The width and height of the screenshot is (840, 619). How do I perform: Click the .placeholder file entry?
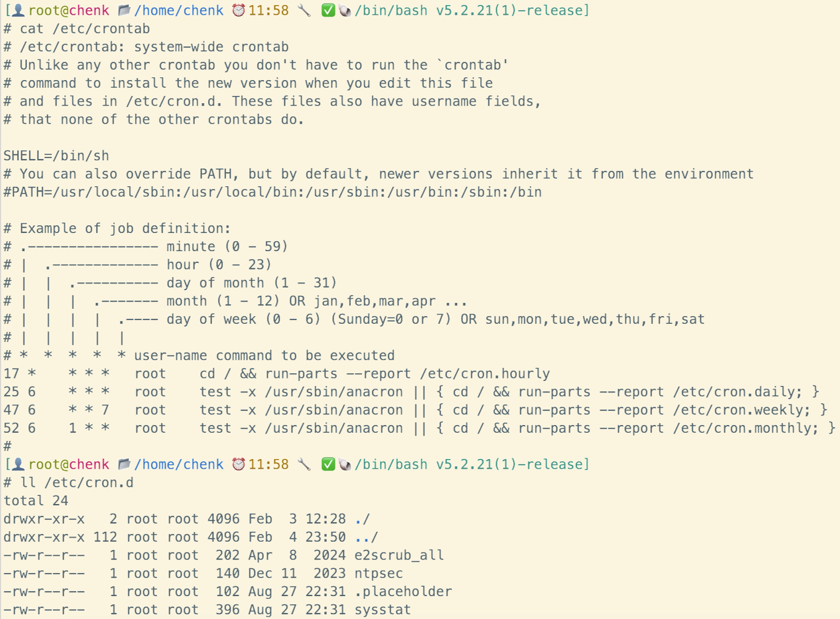tap(403, 592)
